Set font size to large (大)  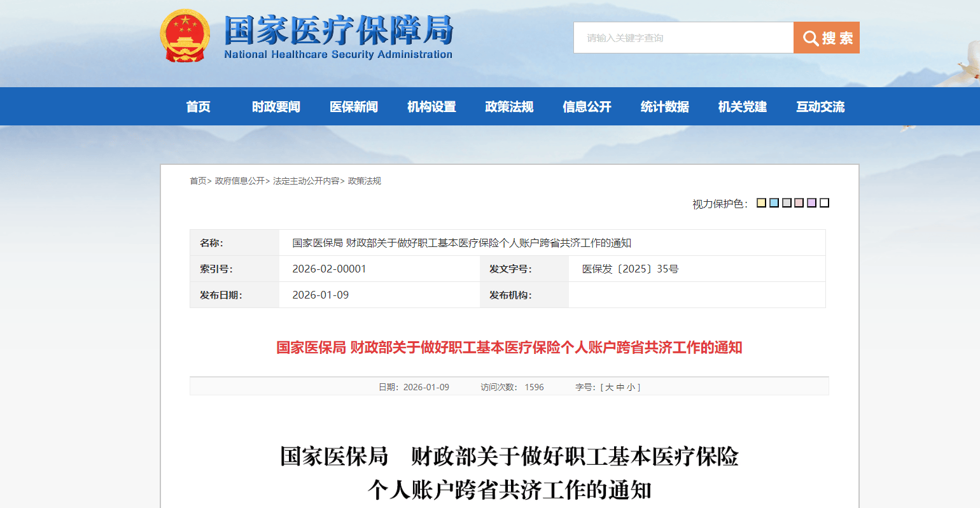pos(609,387)
